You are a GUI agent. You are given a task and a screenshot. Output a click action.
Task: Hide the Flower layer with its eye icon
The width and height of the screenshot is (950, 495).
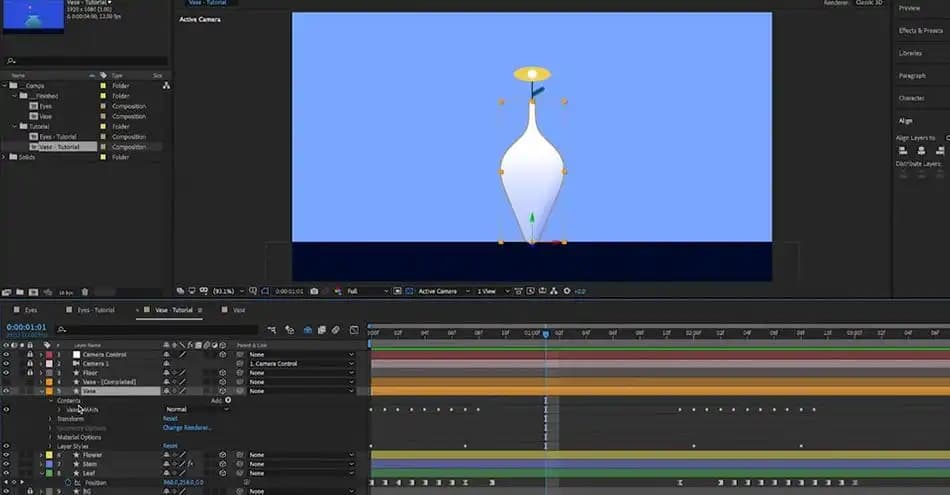6,455
